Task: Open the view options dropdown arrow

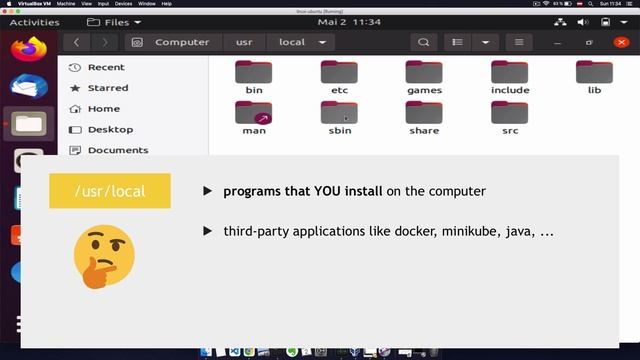Action: pyautogui.click(x=485, y=42)
